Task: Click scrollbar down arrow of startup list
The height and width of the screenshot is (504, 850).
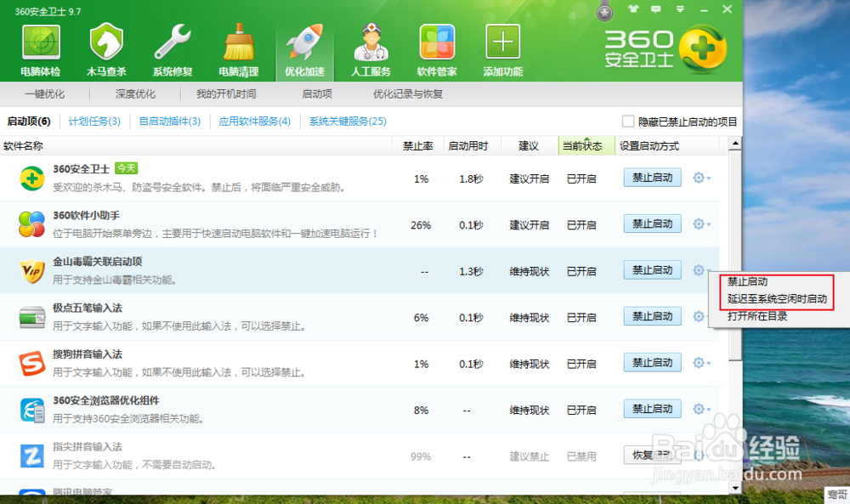Action: click(735, 488)
